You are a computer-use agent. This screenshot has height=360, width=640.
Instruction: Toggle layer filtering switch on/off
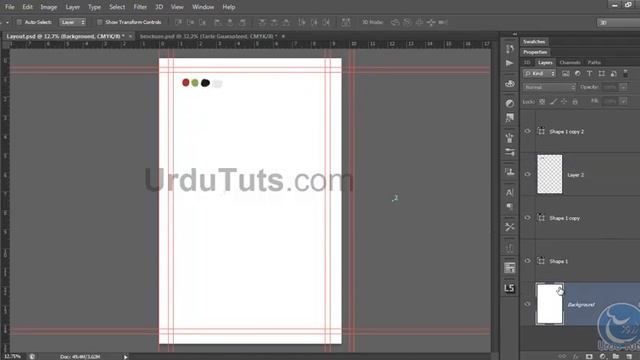625,73
